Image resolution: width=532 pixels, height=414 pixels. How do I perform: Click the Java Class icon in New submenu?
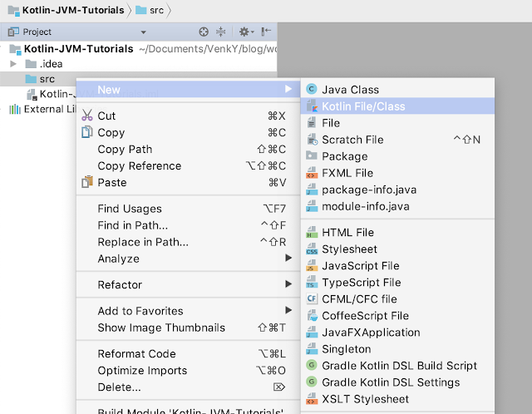pos(311,89)
